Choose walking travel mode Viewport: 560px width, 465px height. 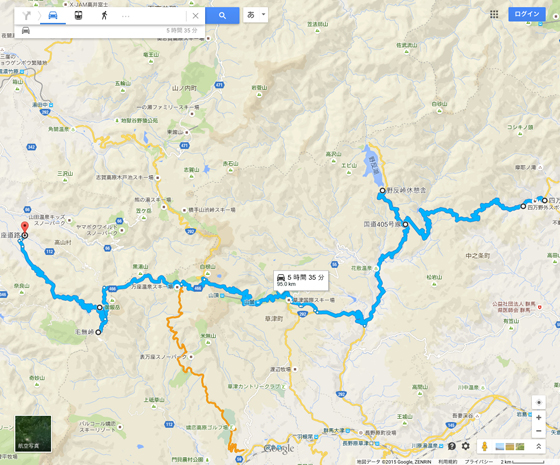(104, 15)
